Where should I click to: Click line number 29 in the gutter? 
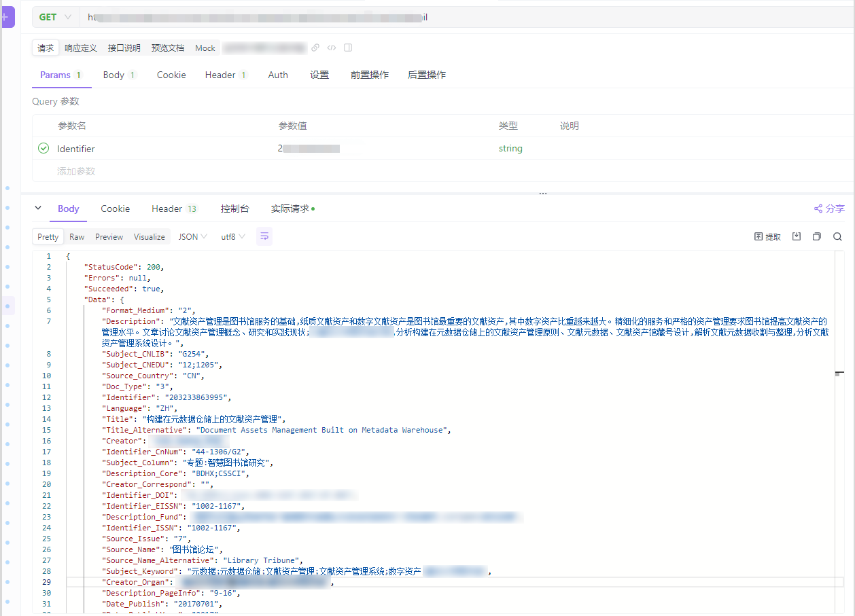click(46, 582)
